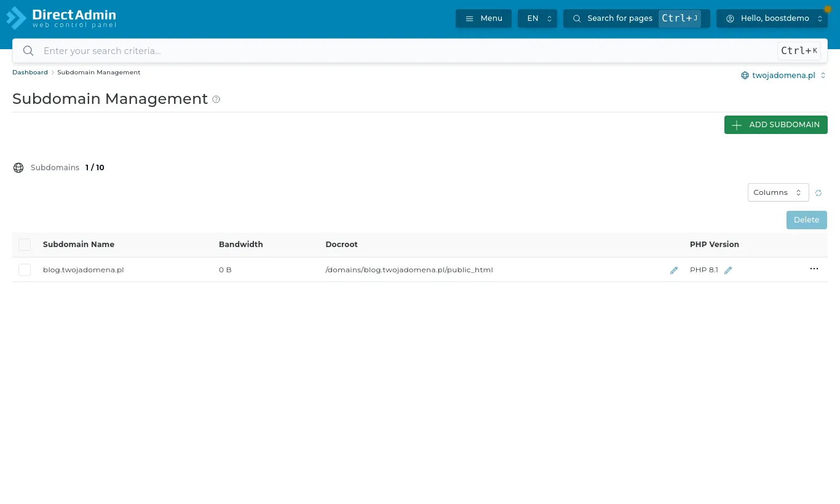Open the EN language dropdown
Image resolution: width=840 pixels, height=504 pixels.
point(537,18)
